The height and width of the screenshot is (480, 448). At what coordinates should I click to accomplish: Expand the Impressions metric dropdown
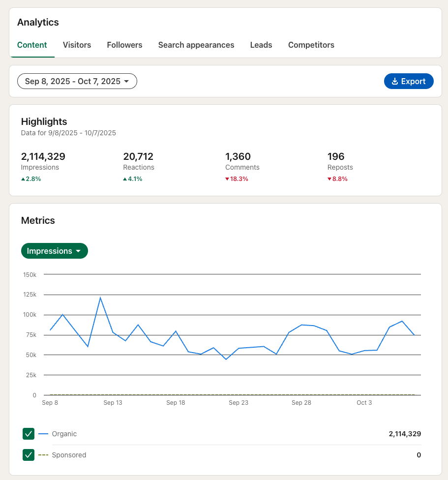tap(54, 251)
